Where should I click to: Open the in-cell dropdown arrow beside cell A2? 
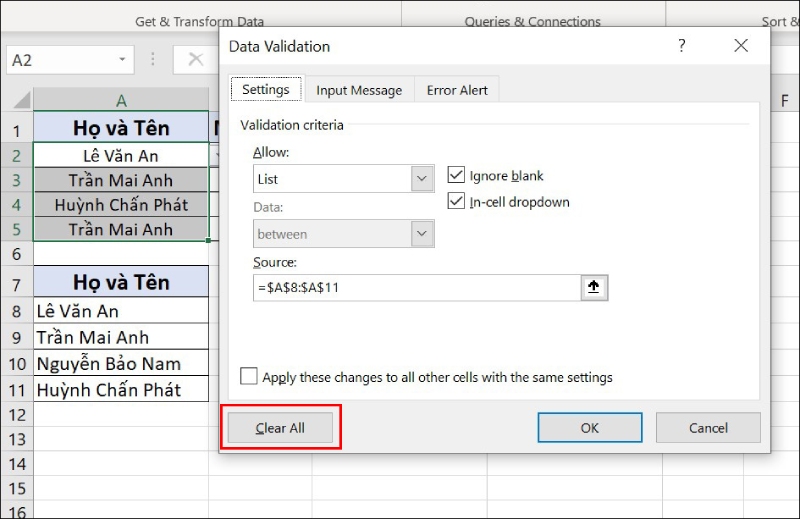[215, 155]
